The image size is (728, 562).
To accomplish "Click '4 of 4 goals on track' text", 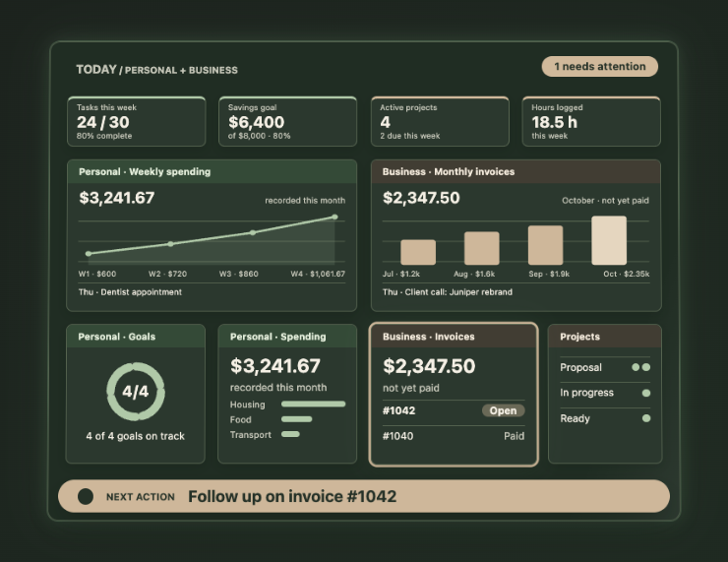I will tap(135, 436).
